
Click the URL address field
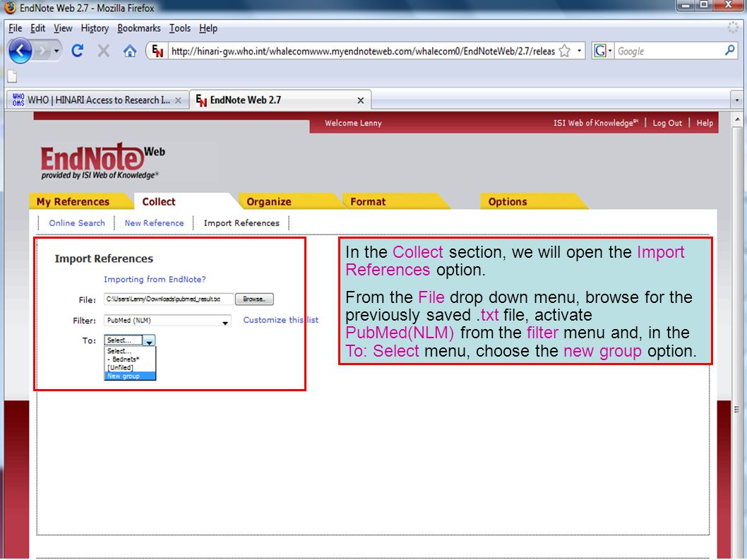[363, 51]
